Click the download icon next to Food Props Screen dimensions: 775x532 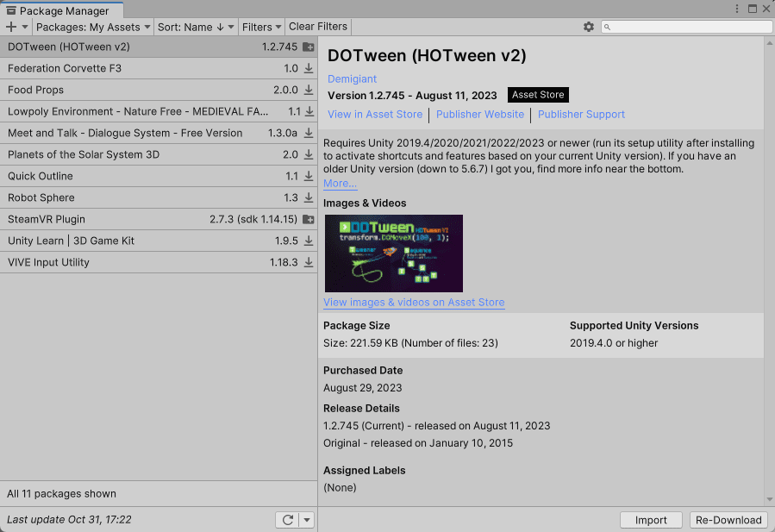(308, 90)
